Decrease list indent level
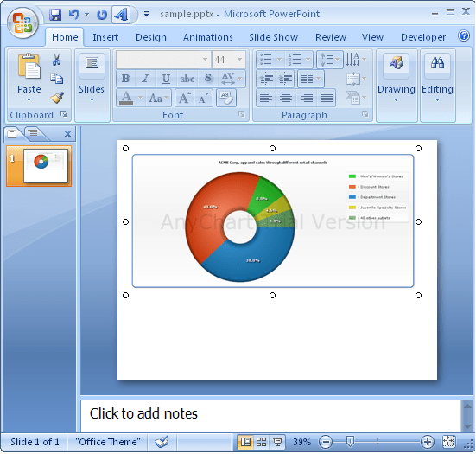476x454 pixels. point(266,79)
